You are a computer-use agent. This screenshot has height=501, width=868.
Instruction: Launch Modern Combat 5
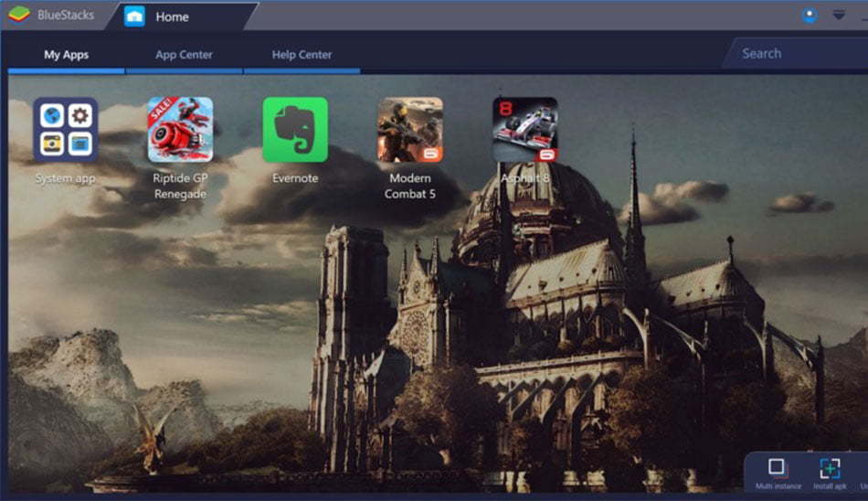[410, 130]
